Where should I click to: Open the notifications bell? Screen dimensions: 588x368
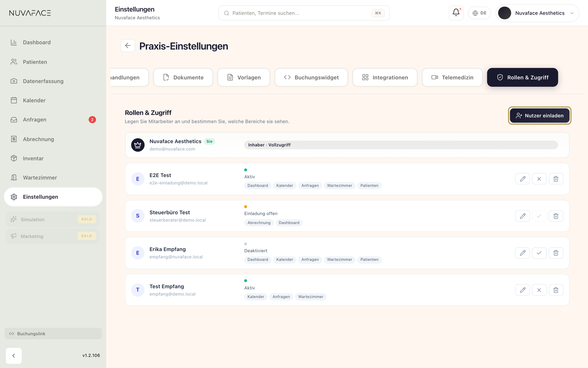(456, 13)
